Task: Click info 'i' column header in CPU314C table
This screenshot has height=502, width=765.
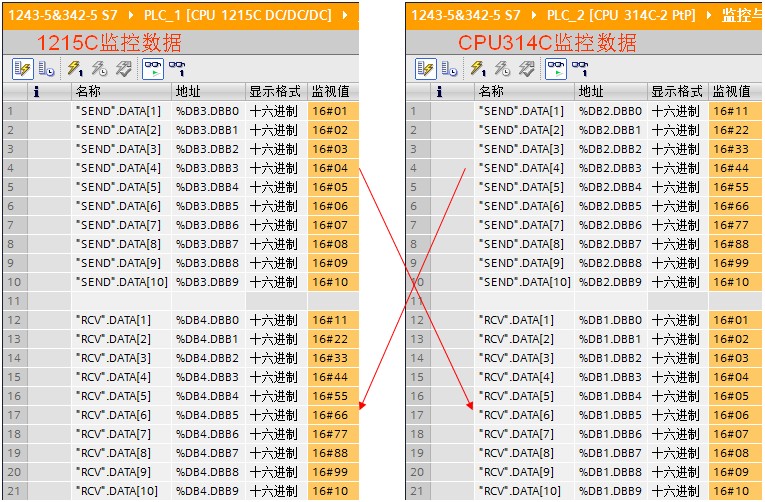Action: click(452, 91)
